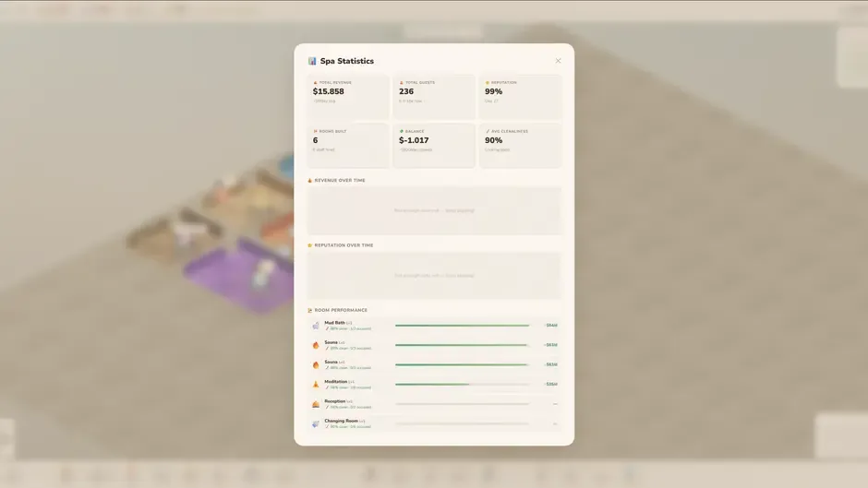Click the Meditation room icon
The height and width of the screenshot is (488, 868).
point(316,384)
